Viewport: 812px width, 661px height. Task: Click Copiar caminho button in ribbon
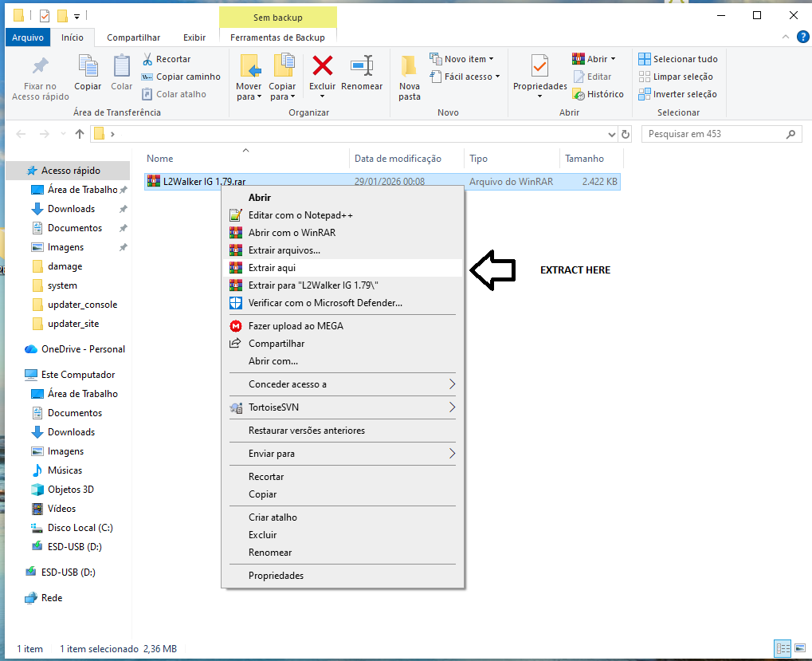tap(181, 77)
